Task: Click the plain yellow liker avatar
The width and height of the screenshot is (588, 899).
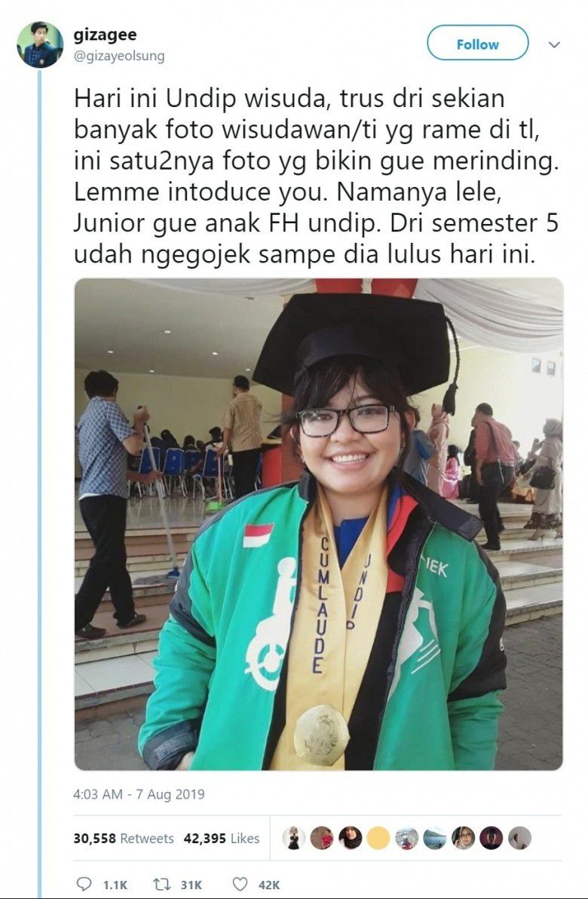Action: [378, 838]
